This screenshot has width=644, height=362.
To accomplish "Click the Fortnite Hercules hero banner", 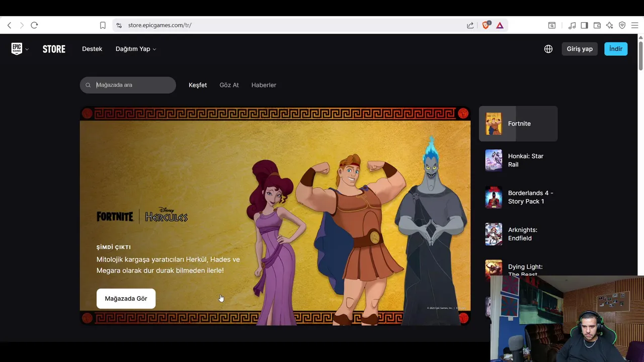I will (275, 216).
